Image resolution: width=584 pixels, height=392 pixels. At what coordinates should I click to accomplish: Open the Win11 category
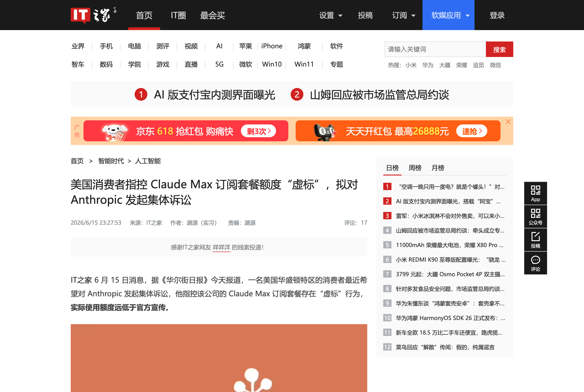[x=304, y=64]
